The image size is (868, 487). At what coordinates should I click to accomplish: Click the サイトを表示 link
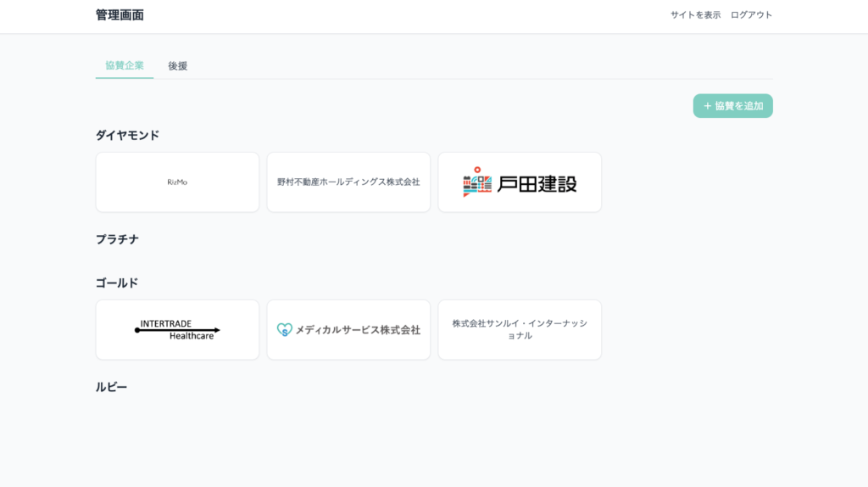(x=695, y=14)
